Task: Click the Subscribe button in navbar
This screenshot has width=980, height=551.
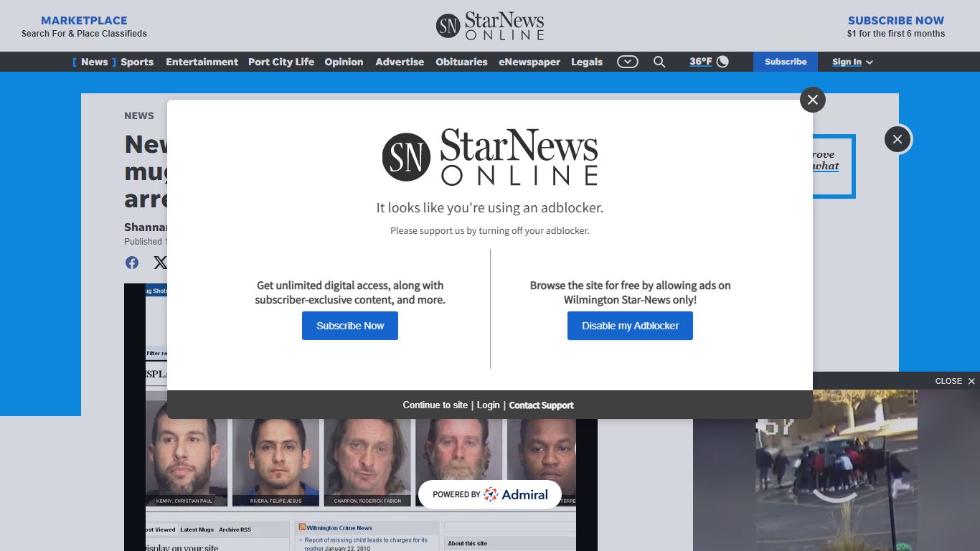Action: tap(786, 62)
